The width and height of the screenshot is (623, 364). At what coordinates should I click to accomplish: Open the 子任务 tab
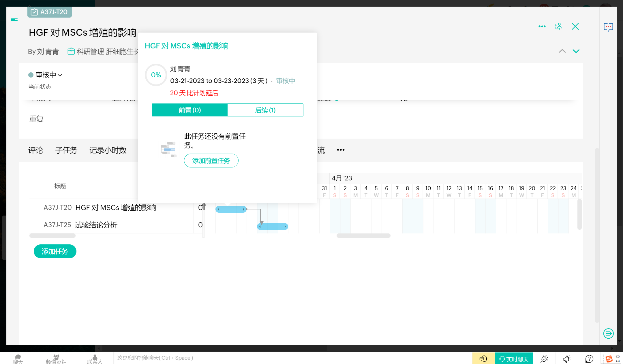pyautogui.click(x=66, y=150)
